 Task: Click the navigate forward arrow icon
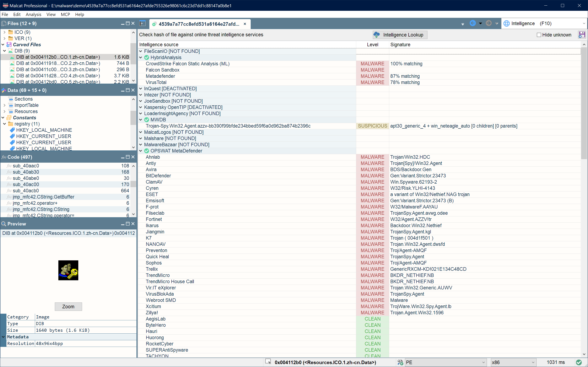click(x=489, y=23)
